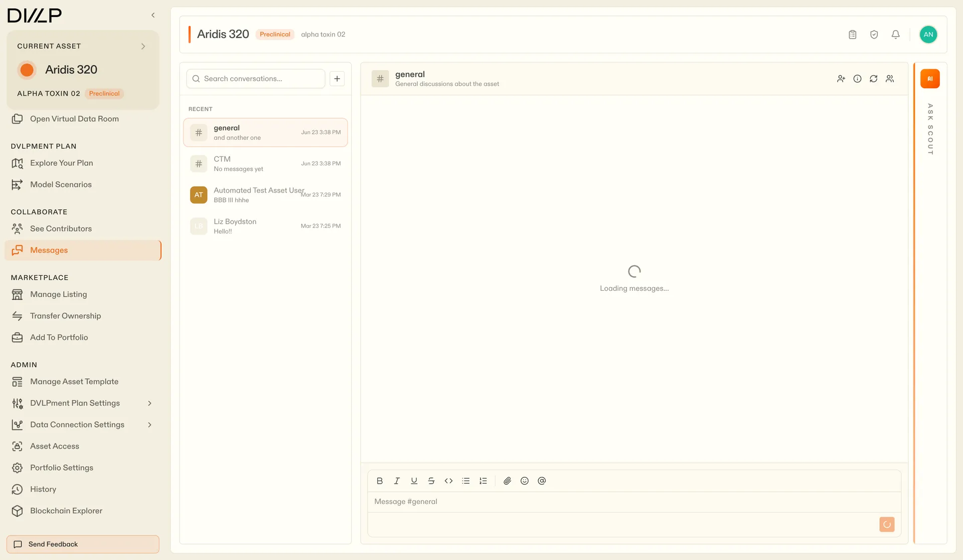The width and height of the screenshot is (963, 560).
Task: Click the shield check icon in header
Action: [x=874, y=35]
